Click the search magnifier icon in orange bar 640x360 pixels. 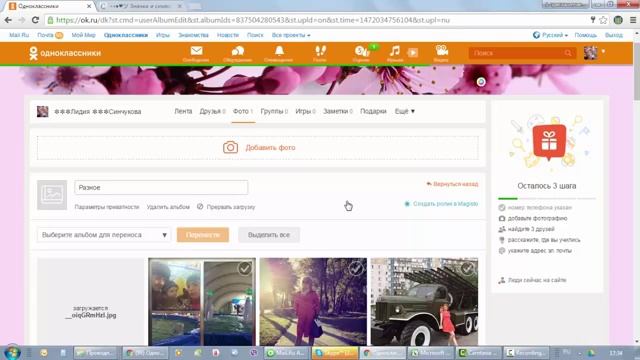pyautogui.click(x=568, y=53)
